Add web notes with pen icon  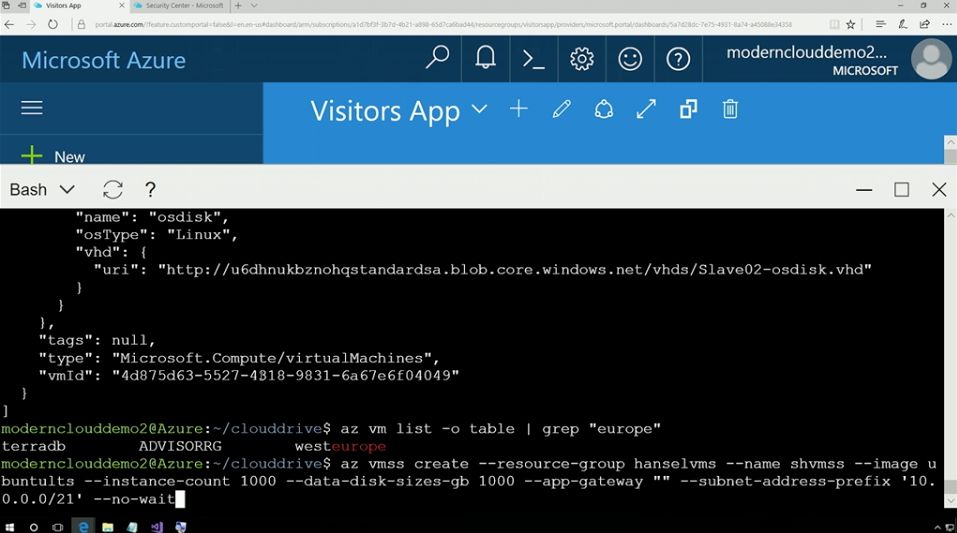click(x=903, y=24)
